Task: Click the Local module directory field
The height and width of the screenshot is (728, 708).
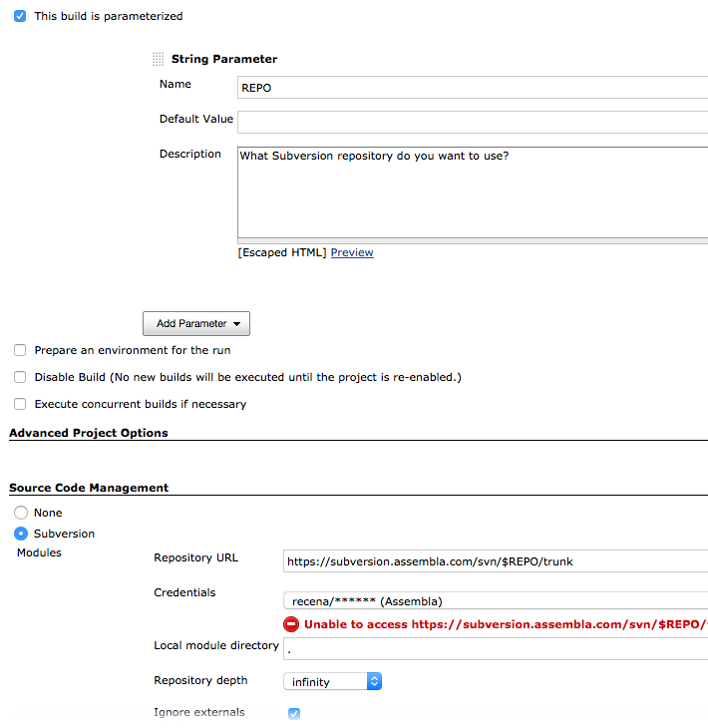Action: (495, 649)
